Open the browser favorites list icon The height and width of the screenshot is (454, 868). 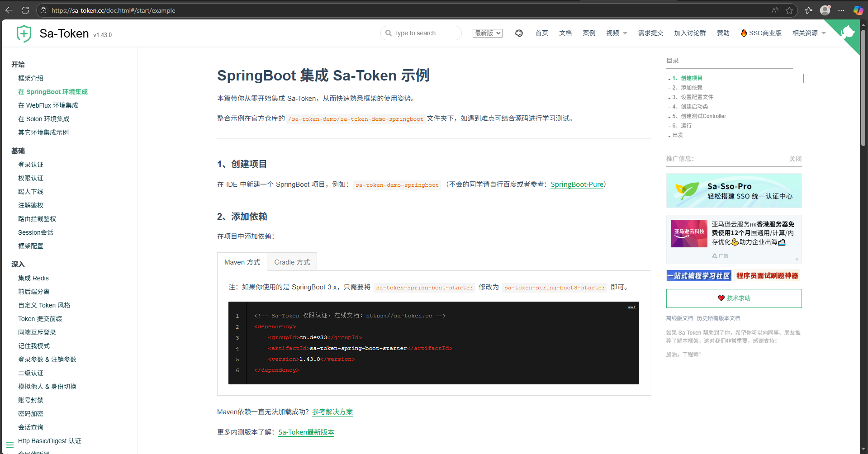coord(809,10)
